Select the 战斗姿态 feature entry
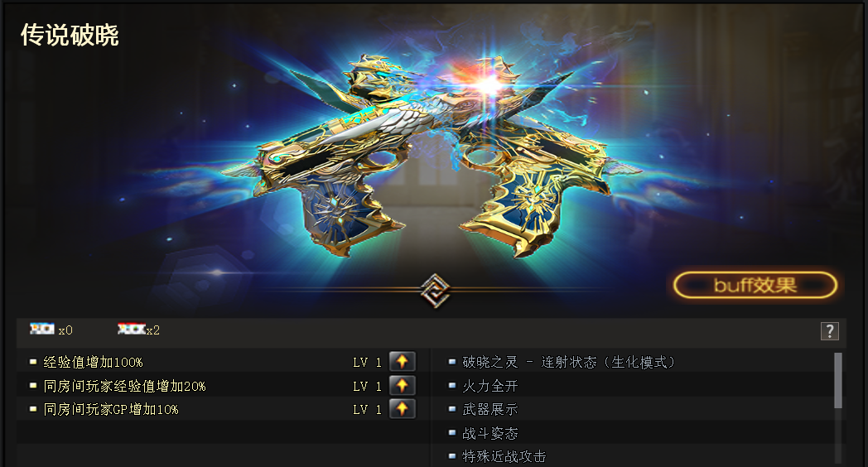Screen dimensions: 868x467 490,433
